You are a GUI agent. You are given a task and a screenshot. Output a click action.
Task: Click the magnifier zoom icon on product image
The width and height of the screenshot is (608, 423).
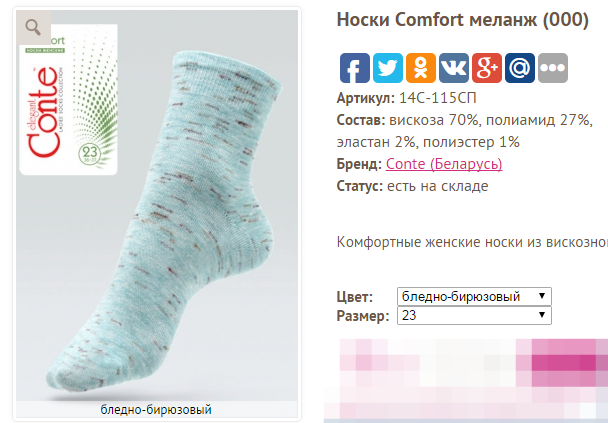(33, 28)
